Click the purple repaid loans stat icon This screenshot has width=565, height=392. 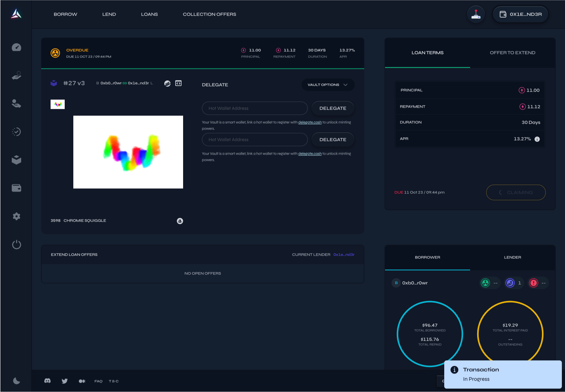coord(510,283)
